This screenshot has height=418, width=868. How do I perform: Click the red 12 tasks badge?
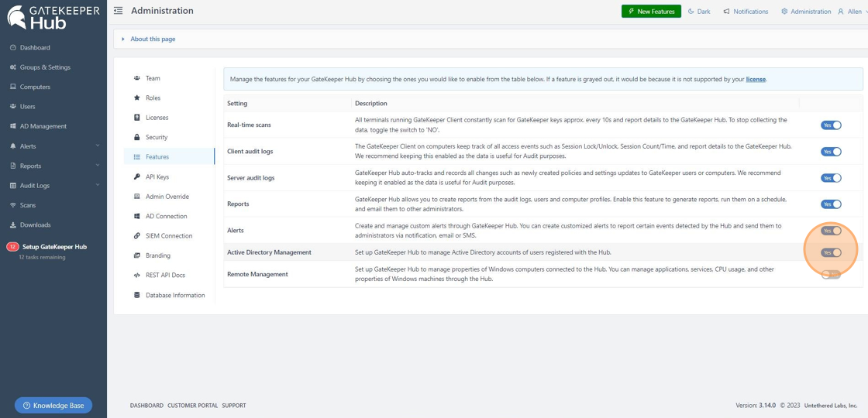tap(12, 247)
